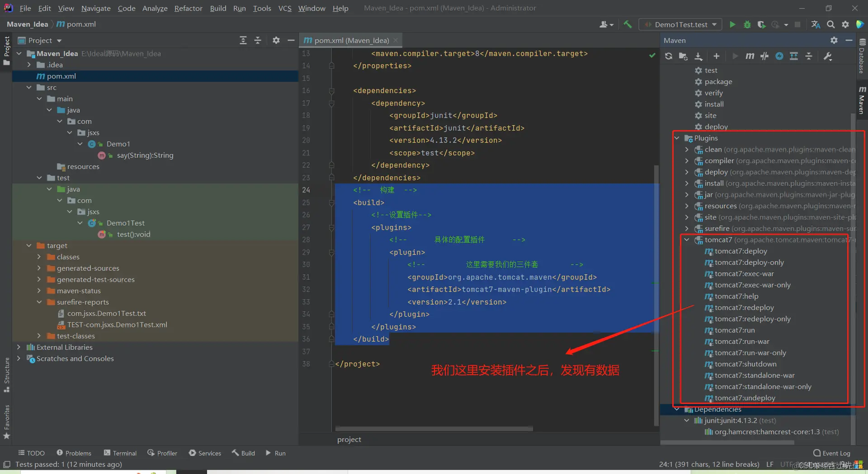Expand External Libraries node

click(x=19, y=347)
